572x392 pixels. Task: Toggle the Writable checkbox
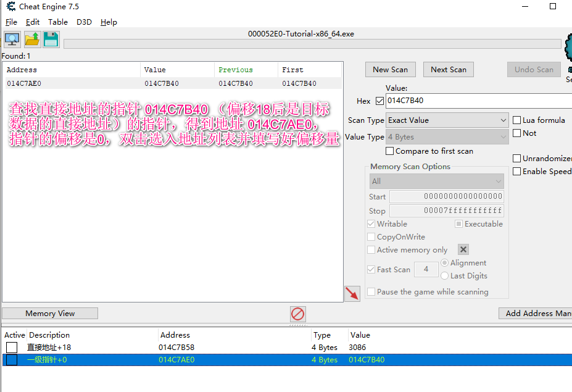click(371, 223)
